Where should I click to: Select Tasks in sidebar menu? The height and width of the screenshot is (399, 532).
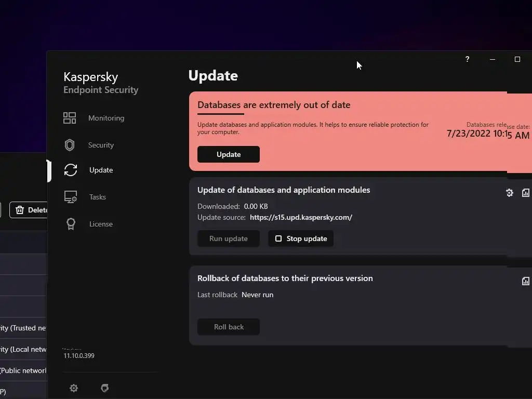click(97, 197)
